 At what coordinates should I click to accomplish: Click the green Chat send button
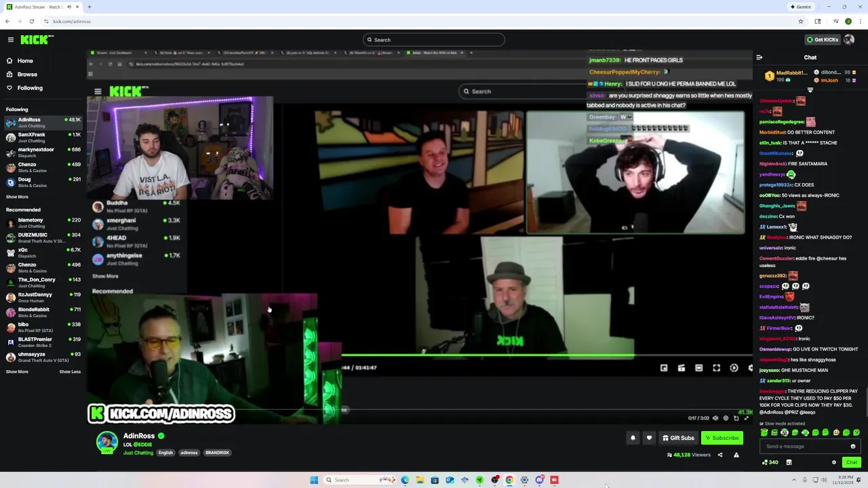point(851,463)
